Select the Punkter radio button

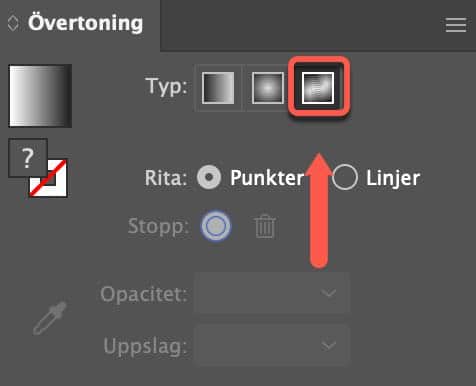pyautogui.click(x=209, y=177)
